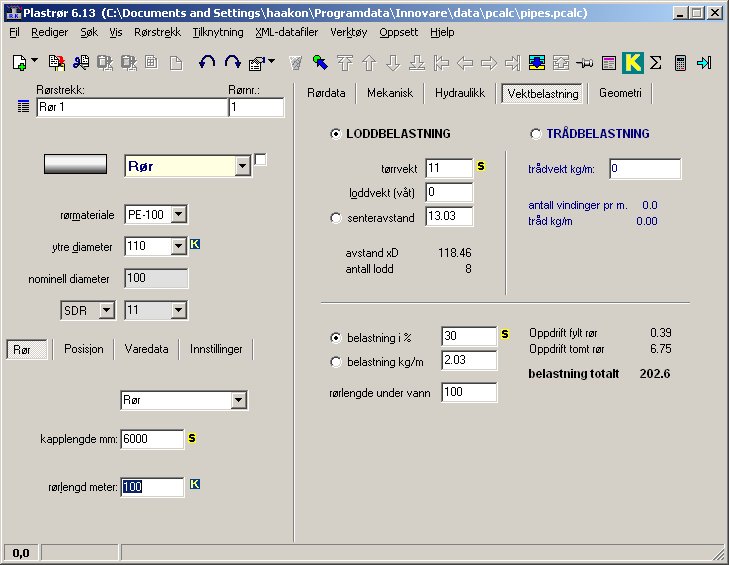The image size is (729, 565).
Task: Click the gray pipe color swatch
Action: (75, 165)
